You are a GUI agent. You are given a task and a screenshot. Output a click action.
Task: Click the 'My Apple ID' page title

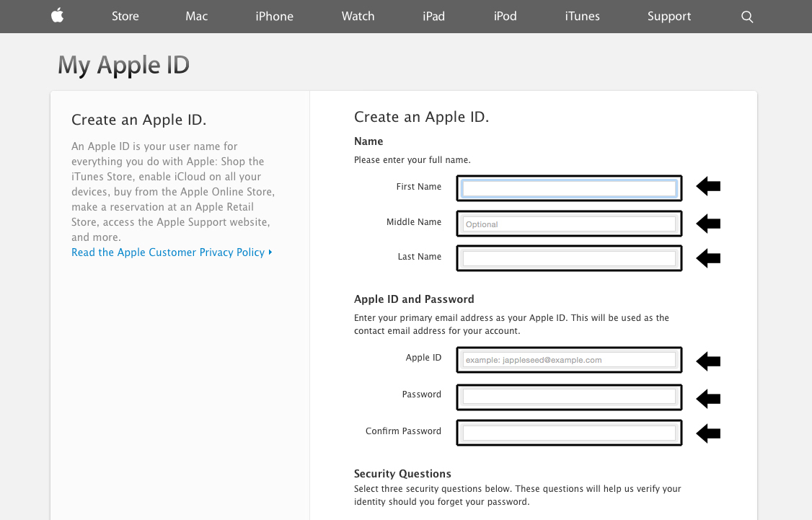pos(124,66)
